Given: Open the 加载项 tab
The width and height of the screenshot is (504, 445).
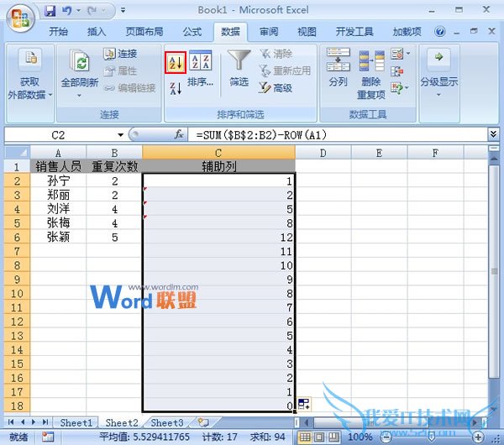Looking at the screenshot, I should [x=407, y=32].
